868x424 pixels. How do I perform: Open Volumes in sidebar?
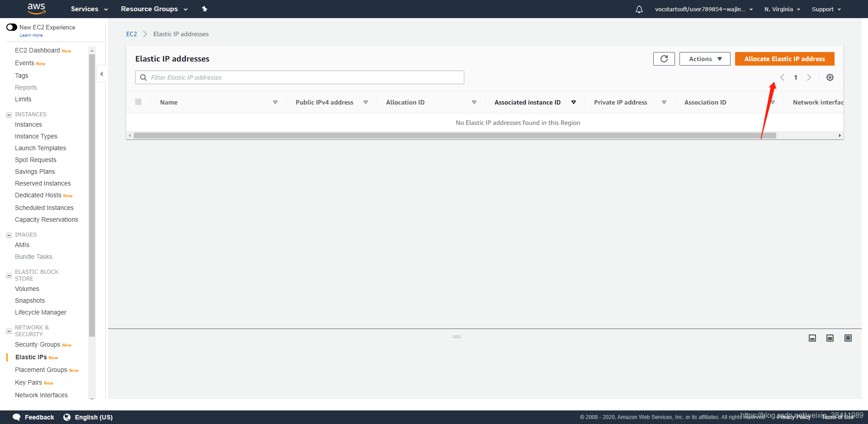tap(27, 289)
